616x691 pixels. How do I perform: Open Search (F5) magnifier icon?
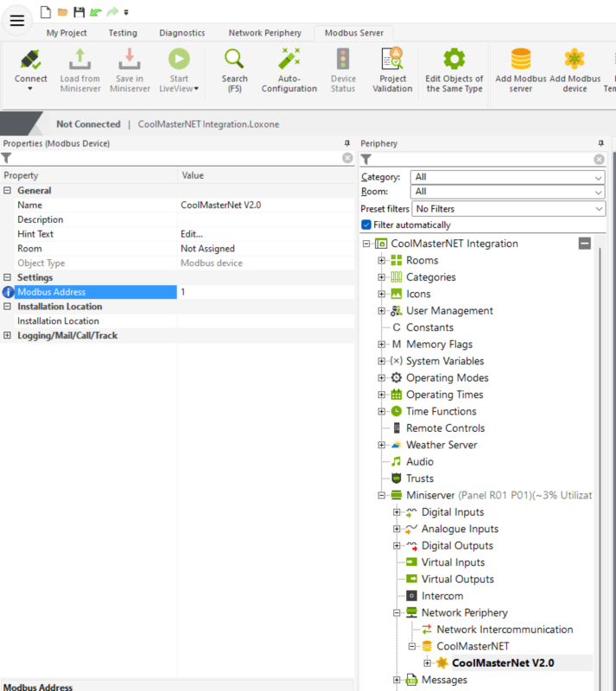(x=234, y=60)
